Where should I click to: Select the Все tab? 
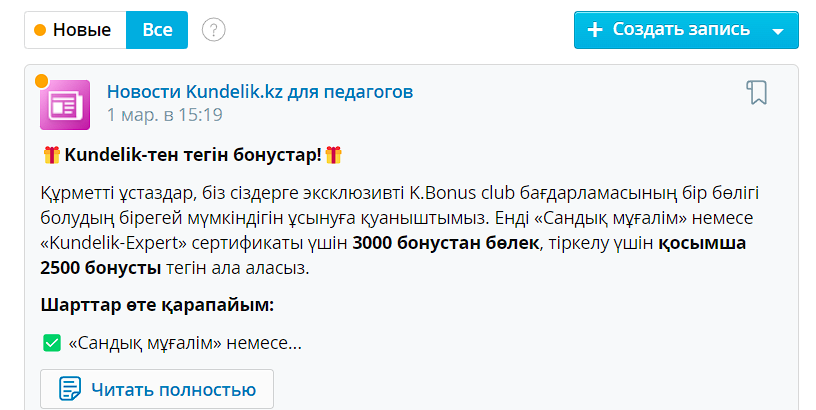pyautogui.click(x=157, y=30)
